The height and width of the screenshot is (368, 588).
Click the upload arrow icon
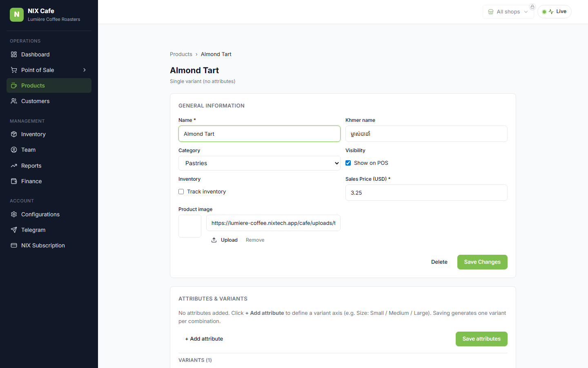214,240
